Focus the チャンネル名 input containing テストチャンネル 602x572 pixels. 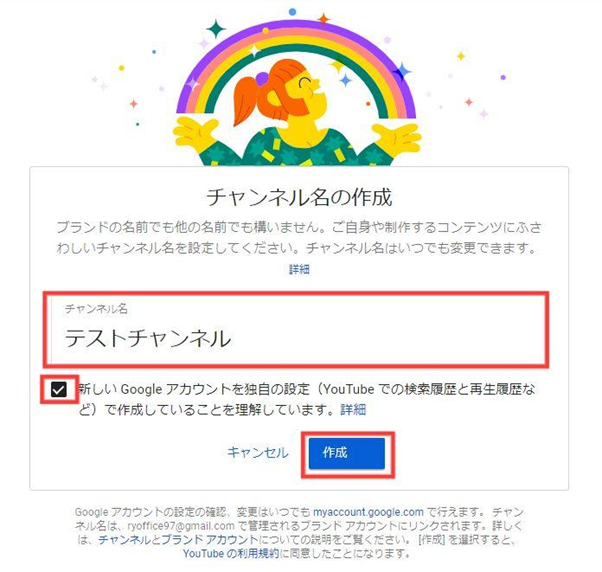point(296,329)
